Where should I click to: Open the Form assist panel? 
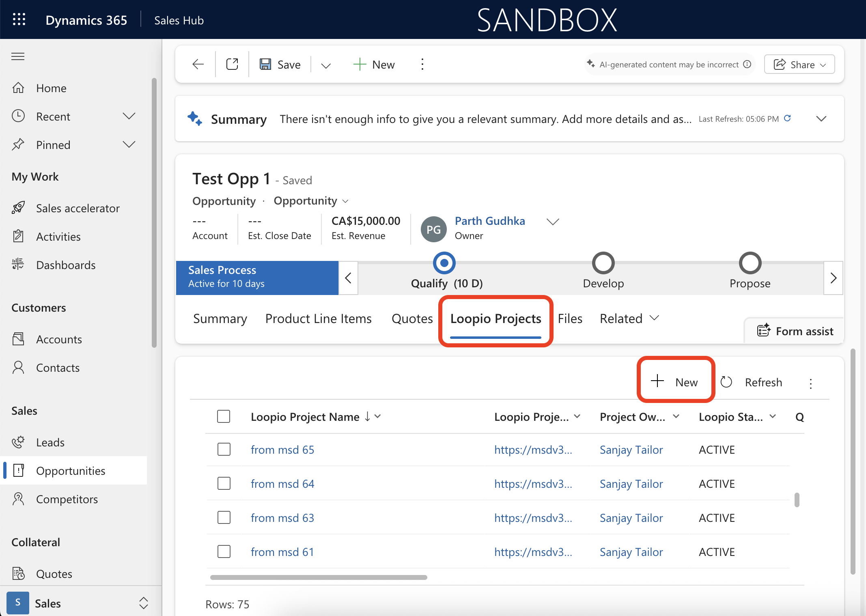pyautogui.click(x=795, y=331)
